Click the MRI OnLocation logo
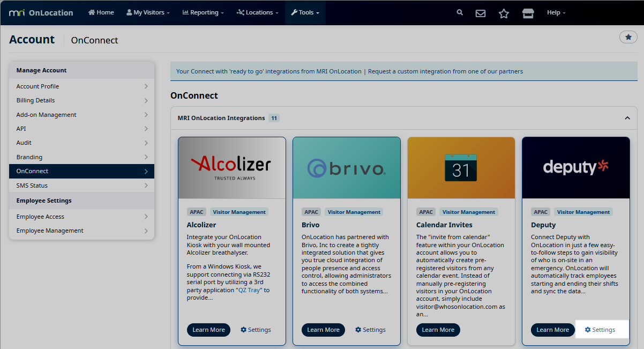644x349 pixels. [41, 13]
